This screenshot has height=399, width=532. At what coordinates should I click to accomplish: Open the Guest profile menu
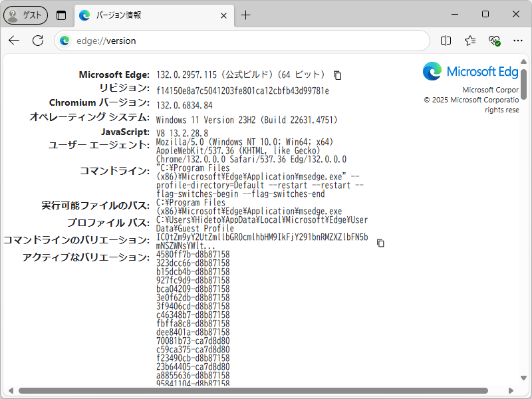(x=25, y=15)
